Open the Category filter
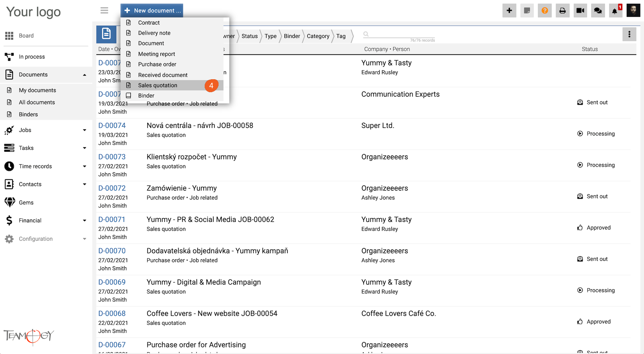 coord(318,36)
